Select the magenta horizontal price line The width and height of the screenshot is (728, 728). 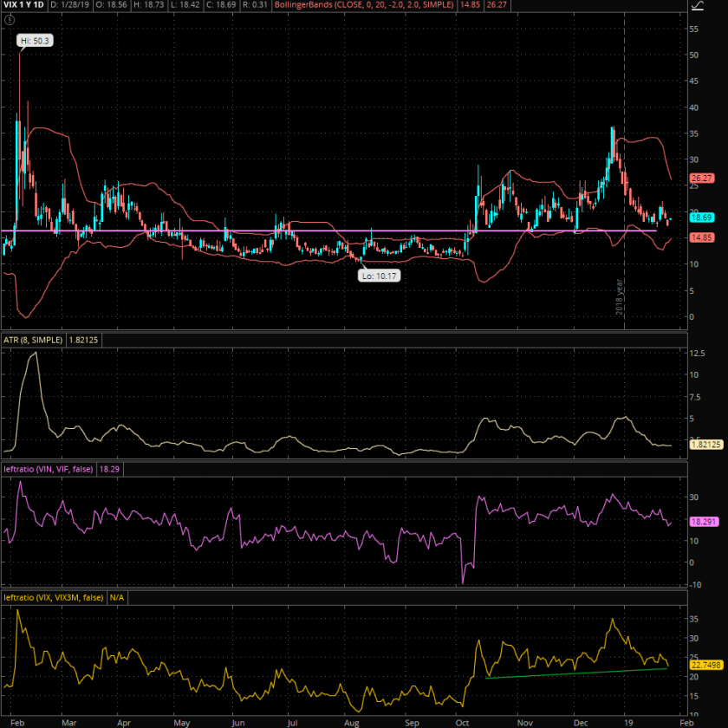[260, 231]
